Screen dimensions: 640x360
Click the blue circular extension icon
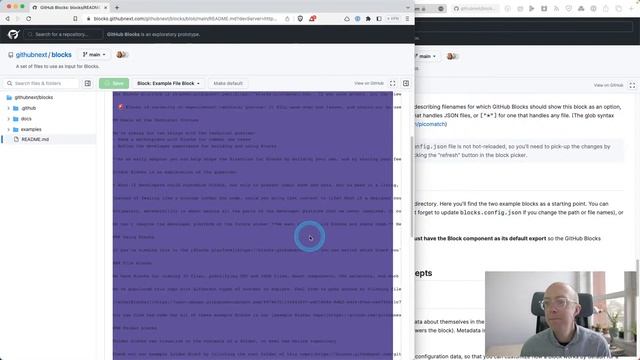(358, 19)
